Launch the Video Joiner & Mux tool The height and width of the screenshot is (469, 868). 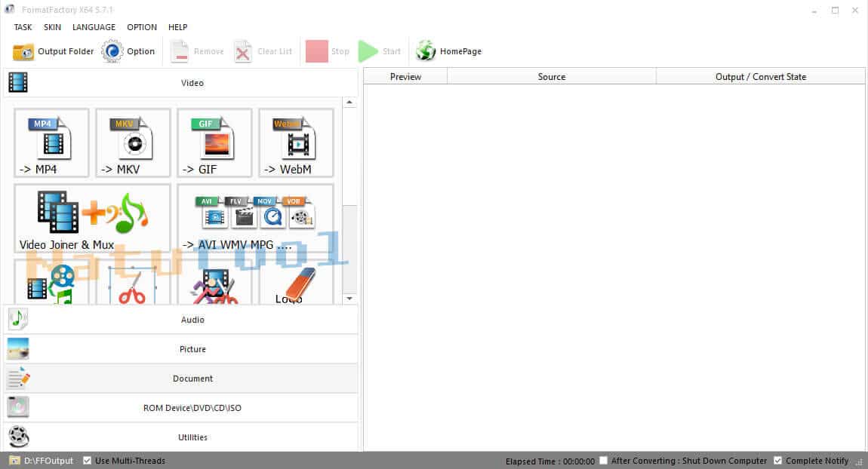click(x=92, y=218)
